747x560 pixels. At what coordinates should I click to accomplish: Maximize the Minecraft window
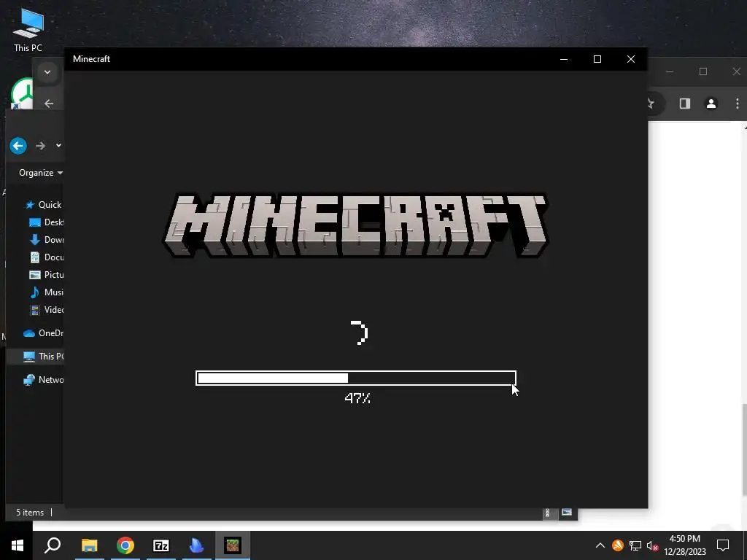pos(597,59)
